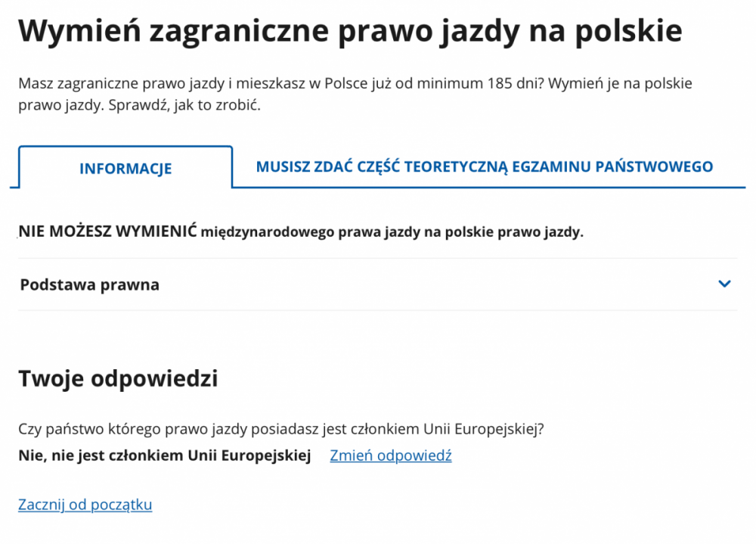Click the Zmień odpowiedź link
The height and width of the screenshot is (544, 756).
coord(390,455)
